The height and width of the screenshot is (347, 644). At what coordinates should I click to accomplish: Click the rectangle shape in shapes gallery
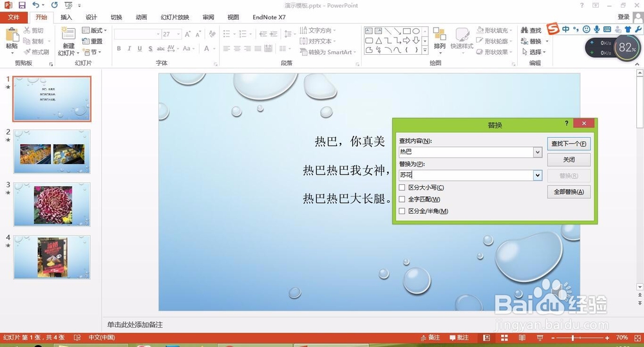406,31
